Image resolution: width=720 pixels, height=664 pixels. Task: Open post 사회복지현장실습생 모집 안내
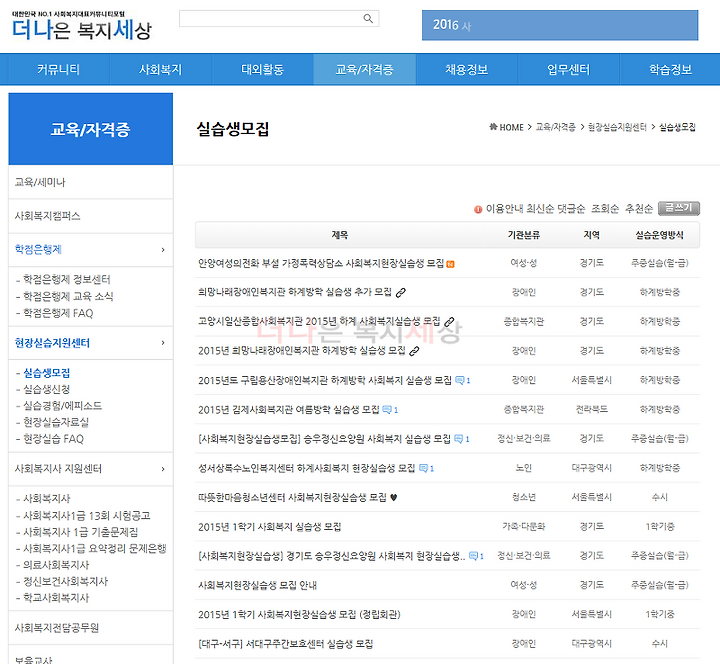tap(257, 585)
